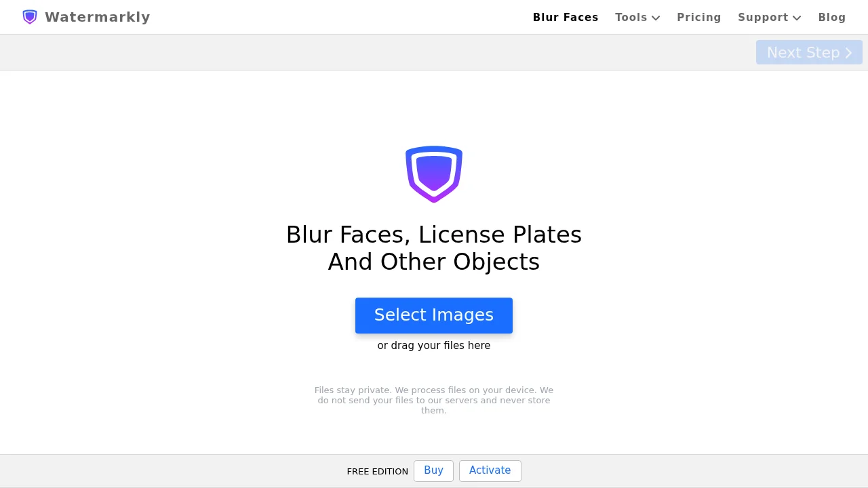Click the arrow icon on Next Step
Image resolution: width=868 pixels, height=488 pixels.
(x=848, y=53)
